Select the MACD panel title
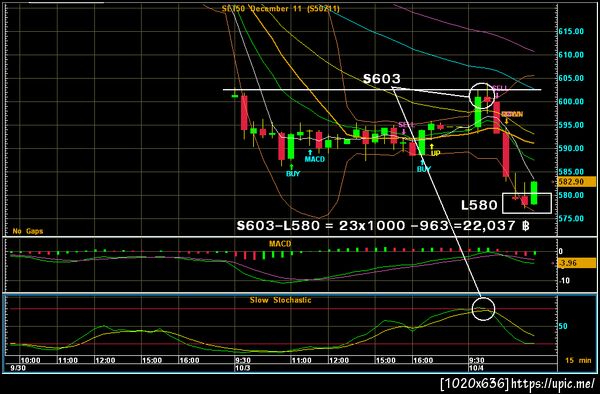This screenshot has width=600, height=394. coord(280,244)
